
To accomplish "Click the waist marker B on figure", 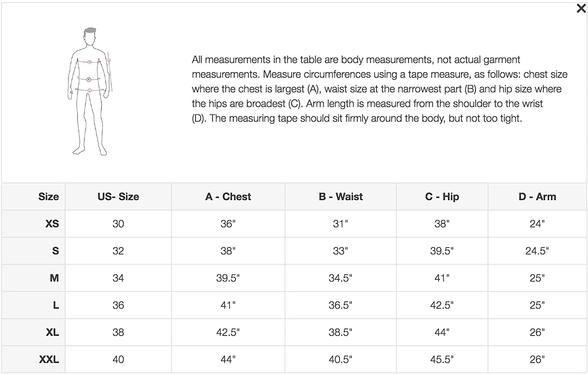I will pyautogui.click(x=89, y=80).
